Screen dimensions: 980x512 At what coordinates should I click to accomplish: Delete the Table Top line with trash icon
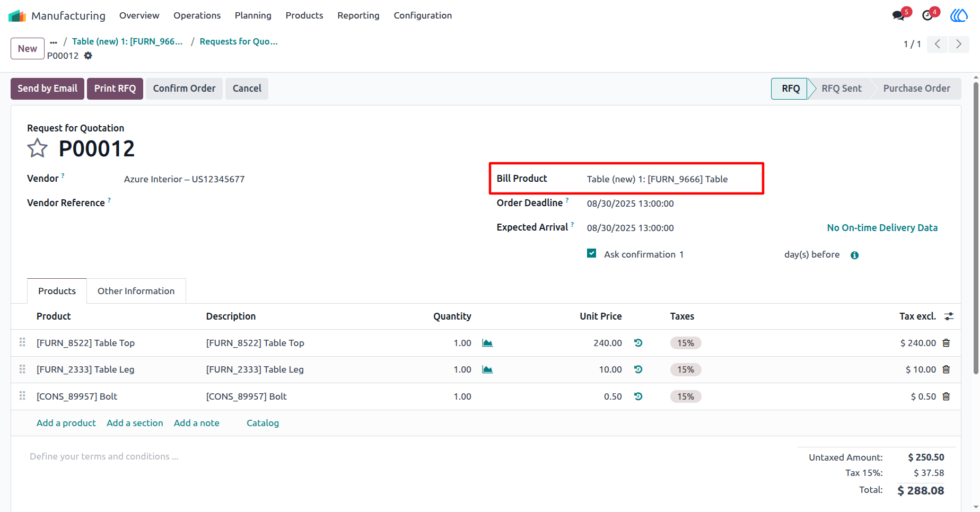click(x=946, y=343)
